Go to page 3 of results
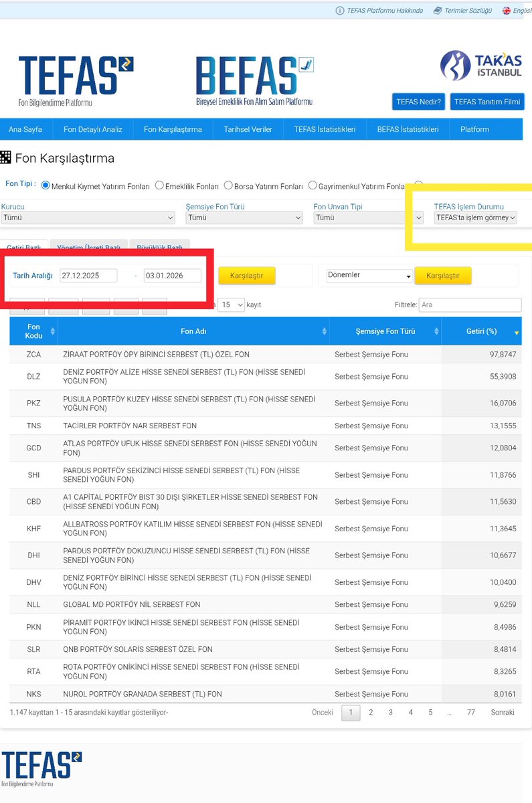The image size is (532, 803). point(391,712)
